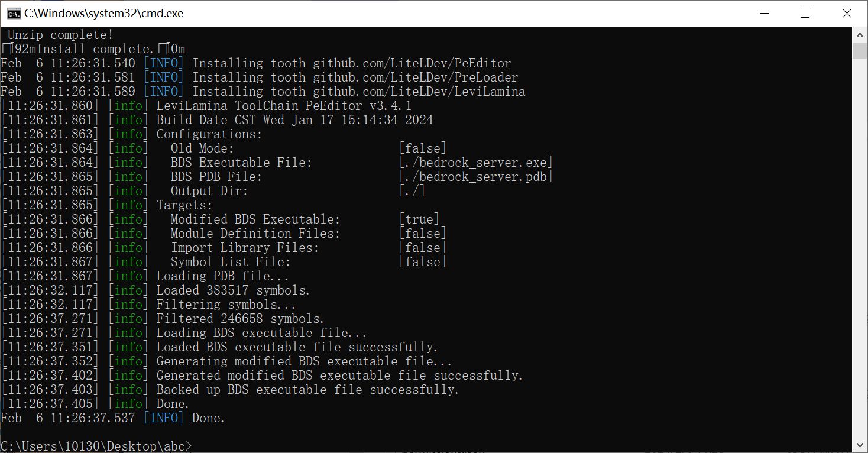
Task: Click the github.com/LiteLDev/LeviLamina text
Action: coord(419,92)
